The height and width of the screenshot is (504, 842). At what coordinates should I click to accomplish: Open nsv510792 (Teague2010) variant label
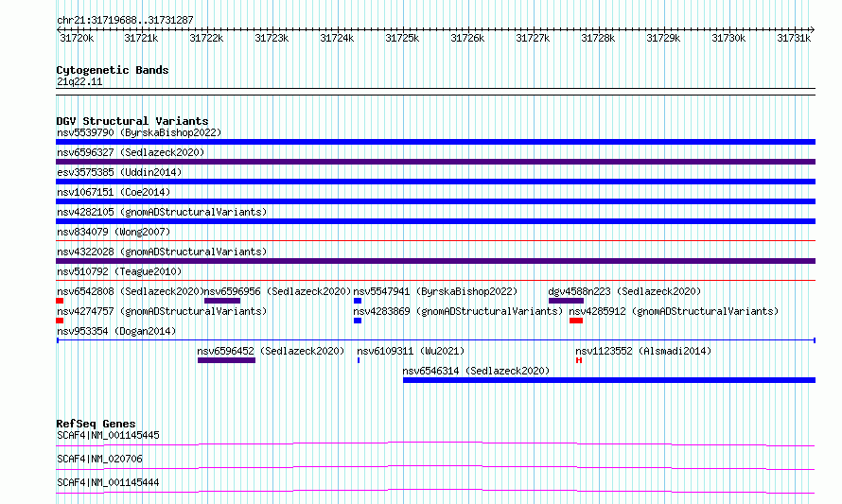click(119, 271)
